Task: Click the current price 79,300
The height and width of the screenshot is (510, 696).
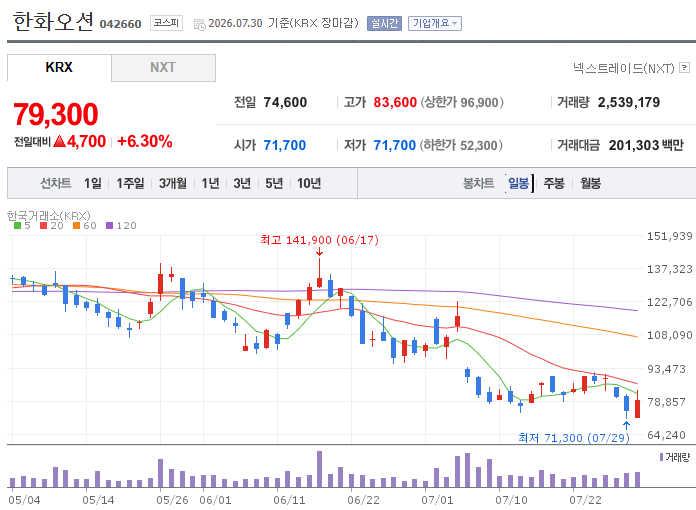Action: (55, 114)
